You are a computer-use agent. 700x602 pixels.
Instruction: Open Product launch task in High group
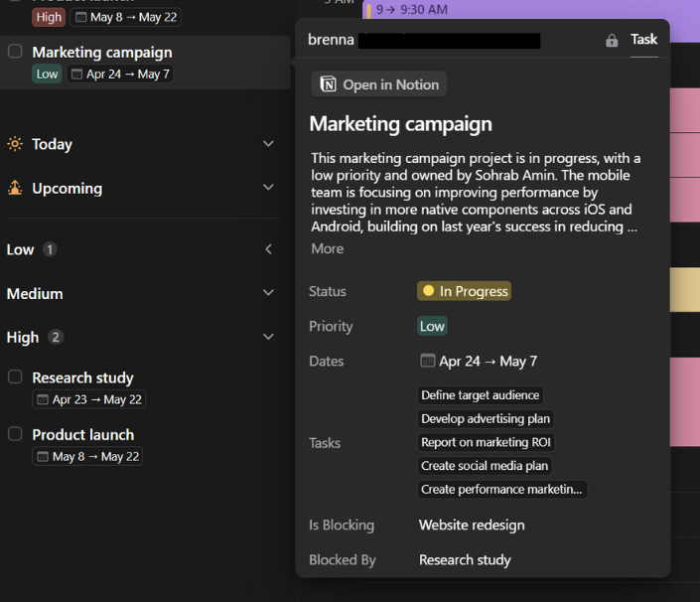pos(83,435)
